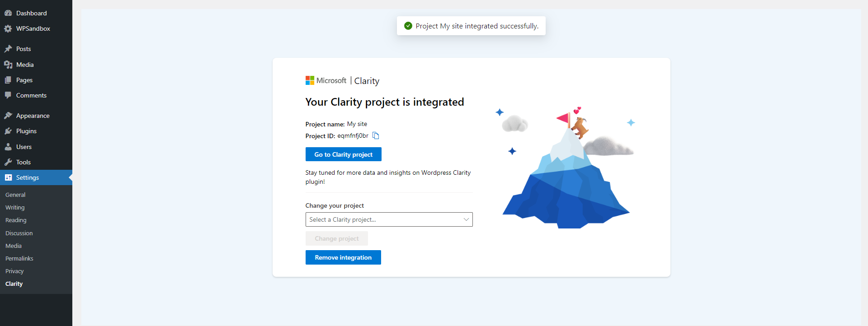This screenshot has height=326, width=868.
Task: Click the Microsoft Clarity logo
Action: 342,81
